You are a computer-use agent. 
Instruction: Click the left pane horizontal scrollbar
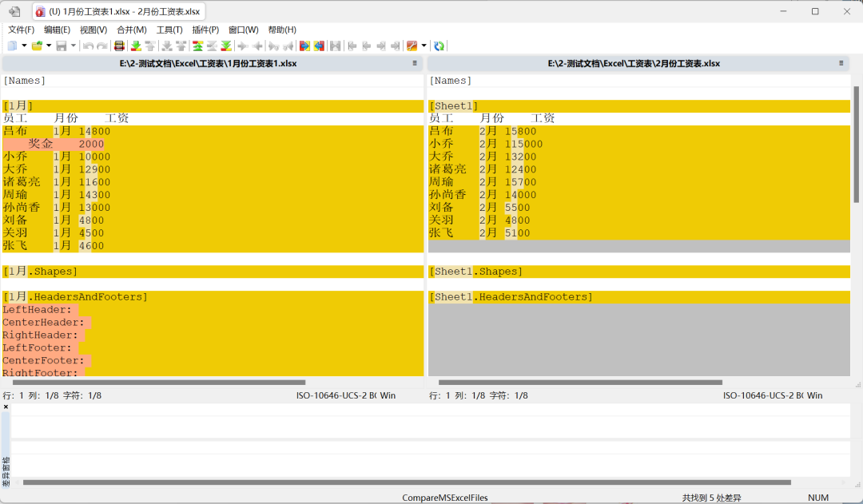(160, 383)
